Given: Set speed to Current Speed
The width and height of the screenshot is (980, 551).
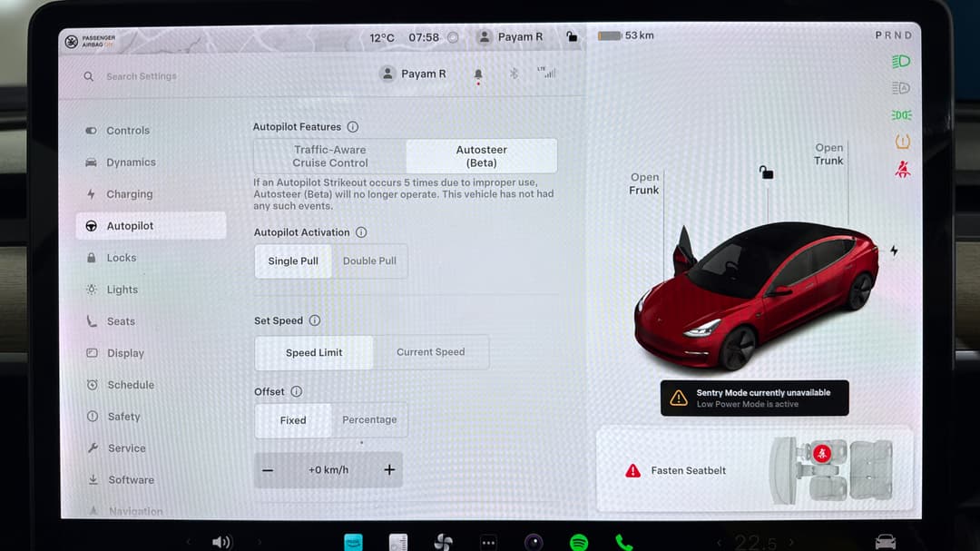Looking at the screenshot, I should pyautogui.click(x=431, y=352).
